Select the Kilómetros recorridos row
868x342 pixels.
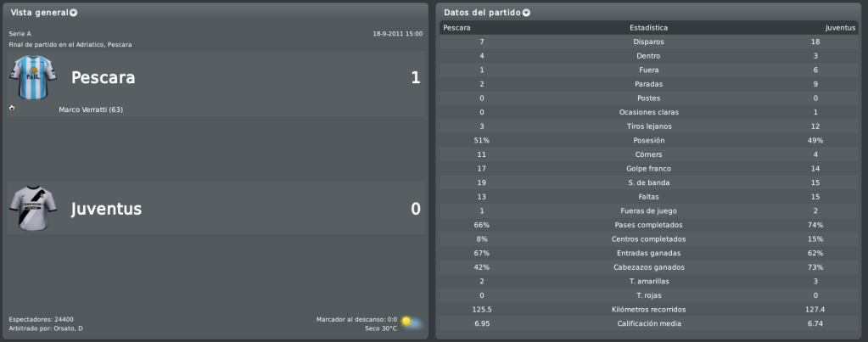coord(649,310)
